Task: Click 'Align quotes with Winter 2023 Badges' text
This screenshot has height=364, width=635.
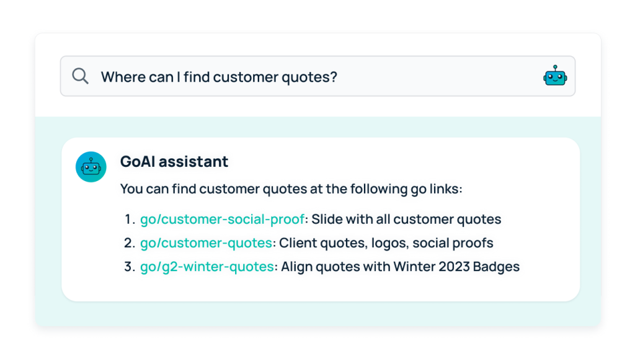Action: point(400,267)
